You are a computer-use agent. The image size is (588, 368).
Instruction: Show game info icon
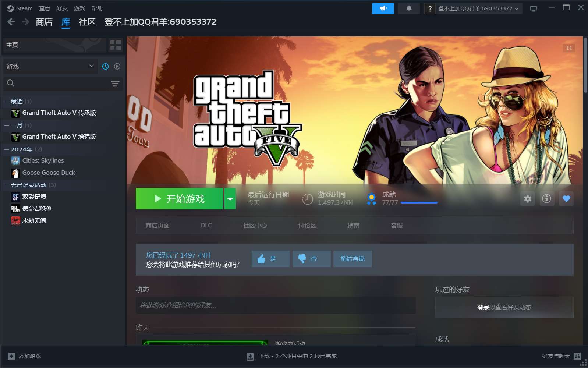pos(547,199)
